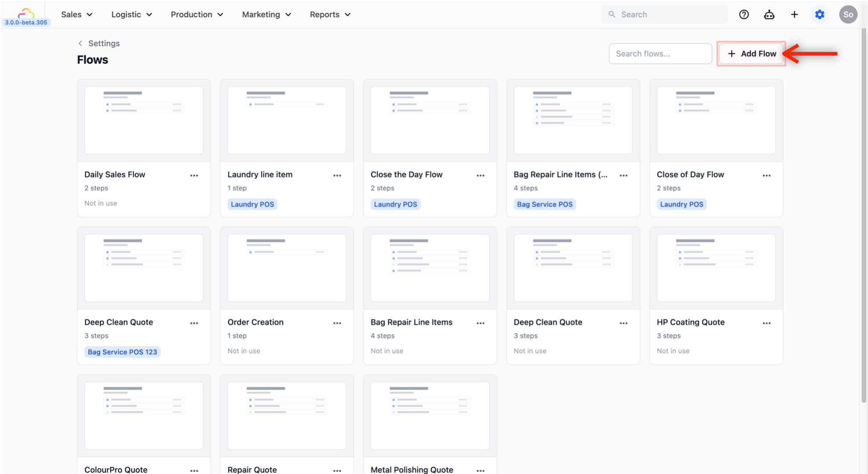Go back using the Settings chevron arrow
This screenshot has height=474, width=868.
tap(80, 43)
